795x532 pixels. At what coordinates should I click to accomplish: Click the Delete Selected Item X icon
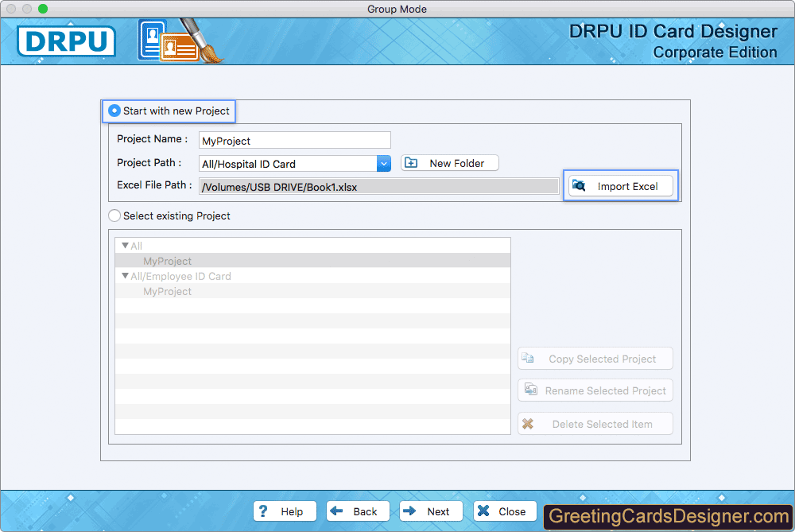pos(528,424)
